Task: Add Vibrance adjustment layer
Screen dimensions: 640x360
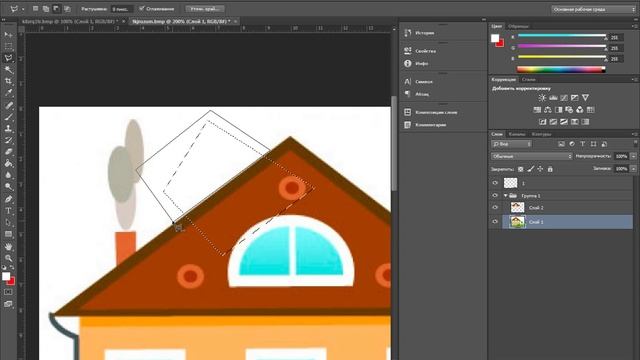Action: [585, 98]
